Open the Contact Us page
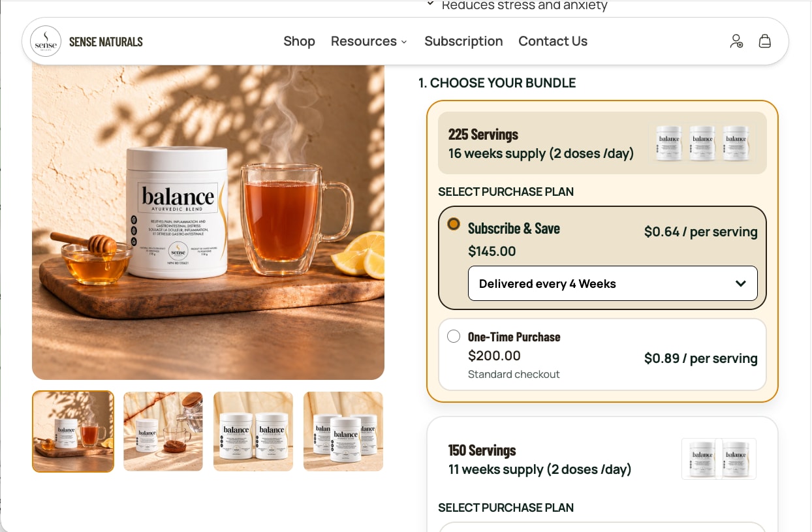This screenshot has width=812, height=532. (x=553, y=41)
